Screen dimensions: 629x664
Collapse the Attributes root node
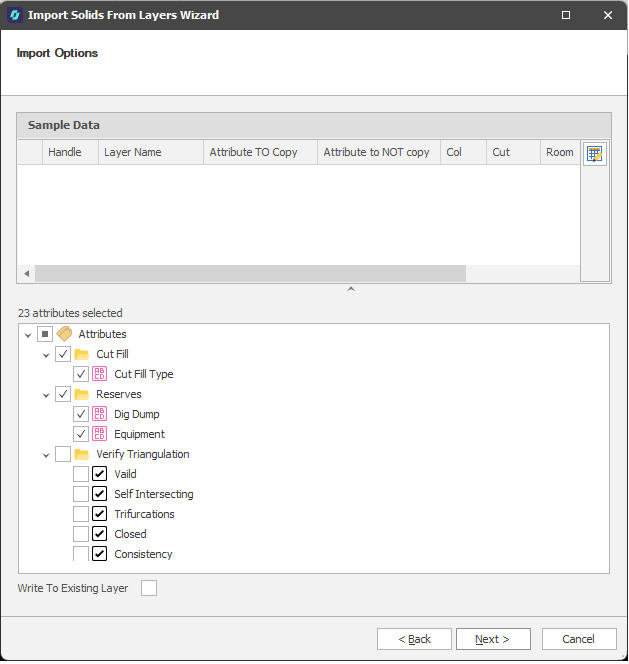(x=28, y=334)
